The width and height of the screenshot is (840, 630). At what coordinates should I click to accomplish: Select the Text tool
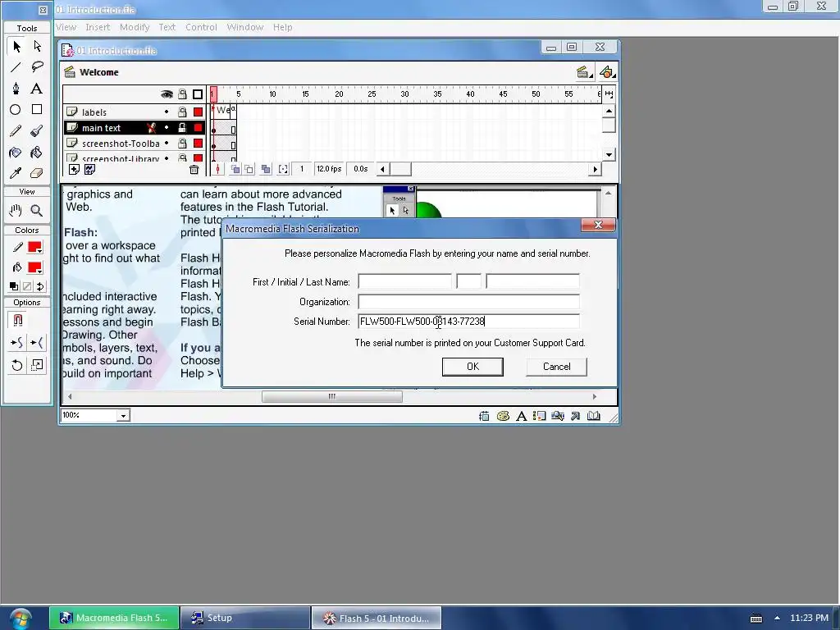click(x=37, y=89)
